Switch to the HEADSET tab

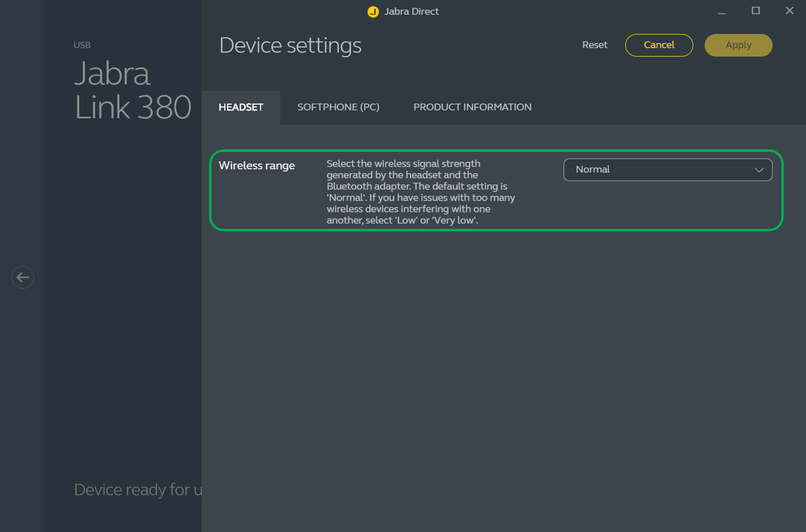tap(241, 107)
